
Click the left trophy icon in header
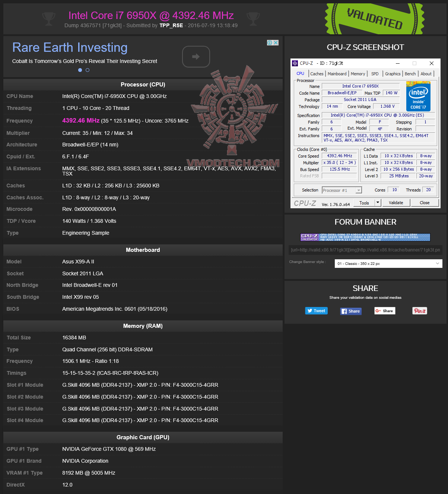pyautogui.click(x=49, y=19)
